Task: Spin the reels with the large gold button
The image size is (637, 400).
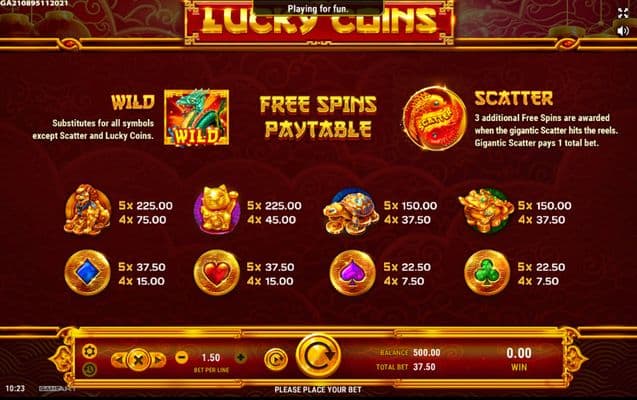Action: (x=318, y=357)
